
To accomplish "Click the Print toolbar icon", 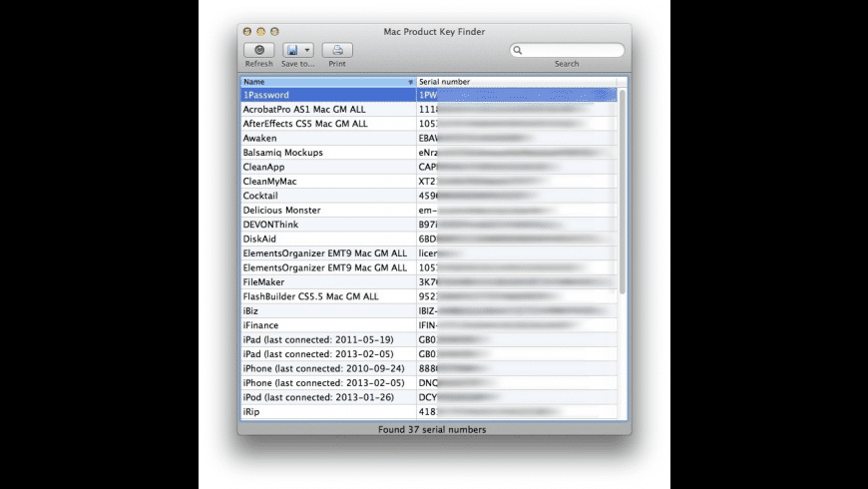I will pos(337,50).
